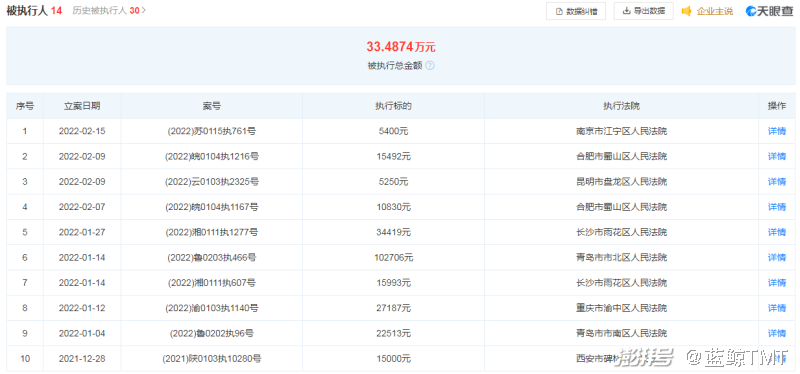Click the question-mark help icon beside 被执行总金额

430,66
